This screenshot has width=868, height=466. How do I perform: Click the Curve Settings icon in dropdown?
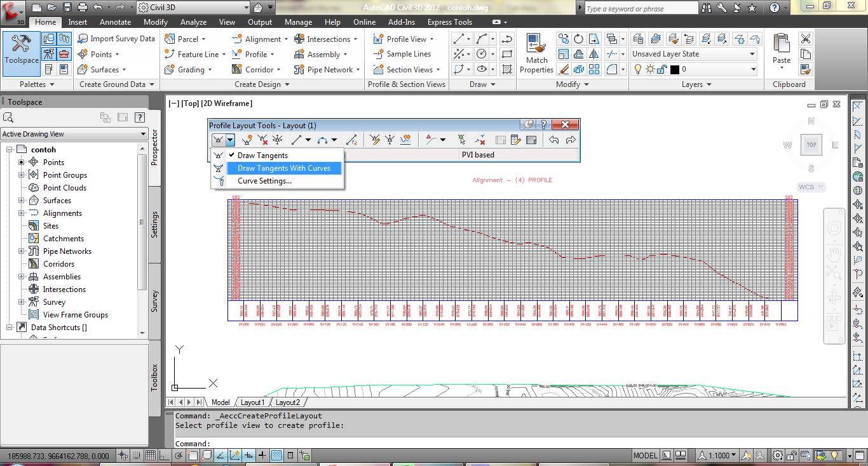(x=219, y=181)
